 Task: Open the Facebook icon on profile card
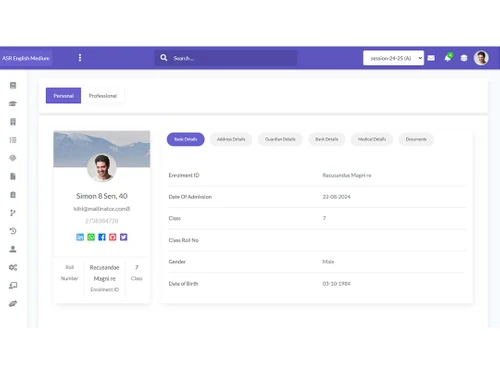point(102,237)
